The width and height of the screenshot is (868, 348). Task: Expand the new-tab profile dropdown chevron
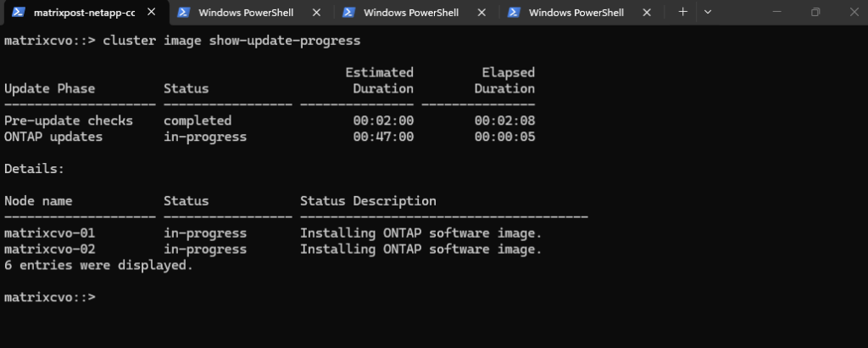(x=708, y=12)
